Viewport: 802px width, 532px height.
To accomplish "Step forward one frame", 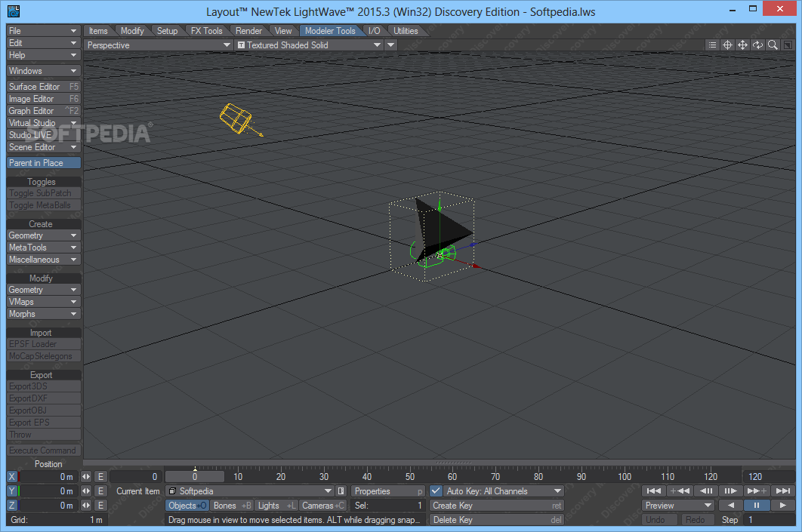I will pyautogui.click(x=731, y=490).
